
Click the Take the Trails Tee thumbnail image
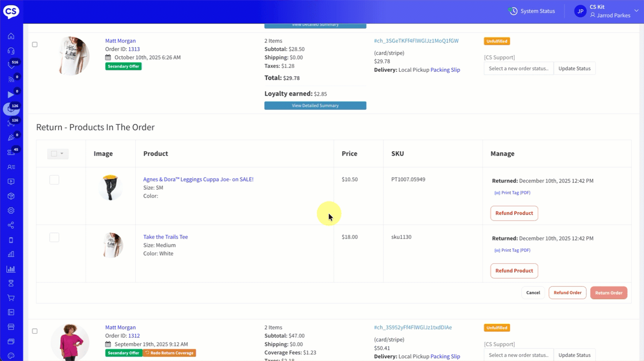click(x=111, y=245)
